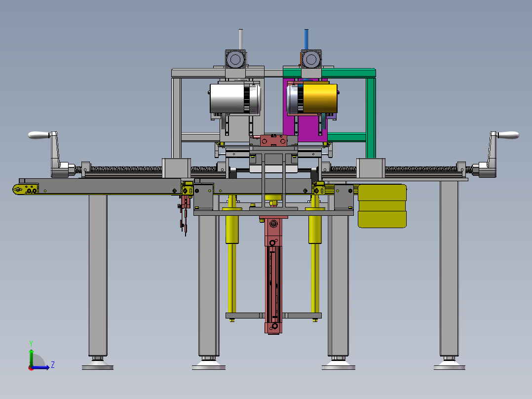Select the conveyor's yellow left end roller bracket
Screen dimensions: 532x399
click(26, 189)
